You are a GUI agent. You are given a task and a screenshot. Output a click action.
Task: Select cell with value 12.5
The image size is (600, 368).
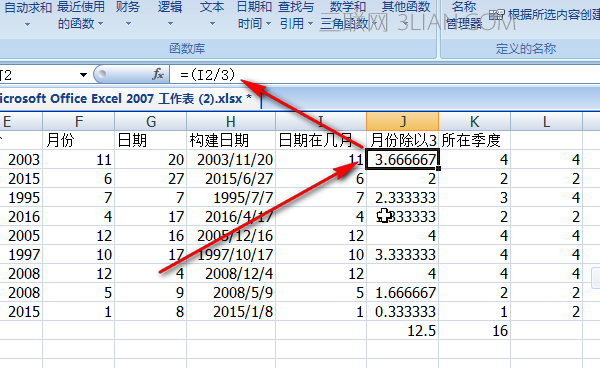click(403, 331)
